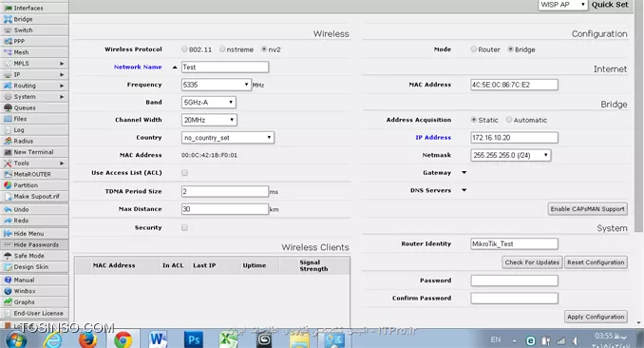Open the Interfaces menu icon
The image size is (644, 348).
click(8, 8)
